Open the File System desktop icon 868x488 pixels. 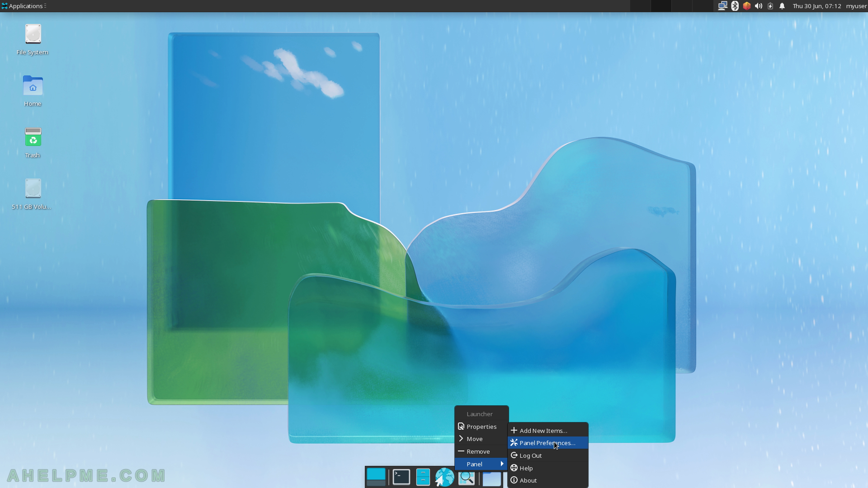tap(33, 40)
